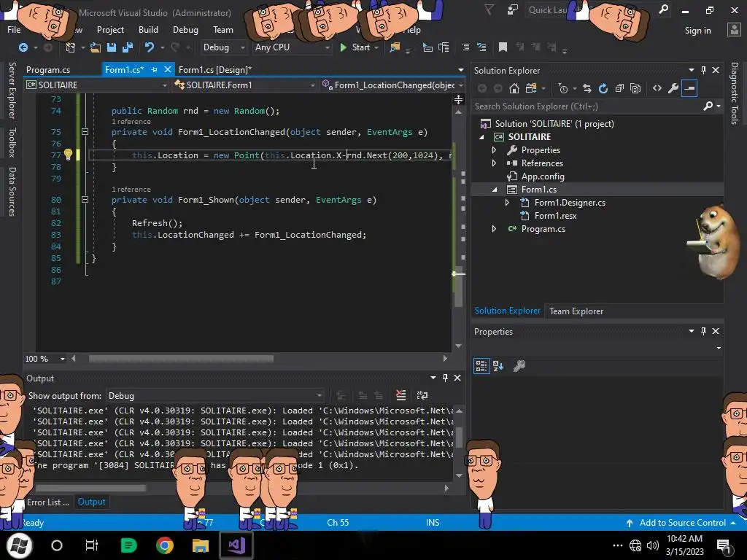Switch to the Program.cs tab
Image resolution: width=747 pixels, height=560 pixels.
[x=48, y=69]
